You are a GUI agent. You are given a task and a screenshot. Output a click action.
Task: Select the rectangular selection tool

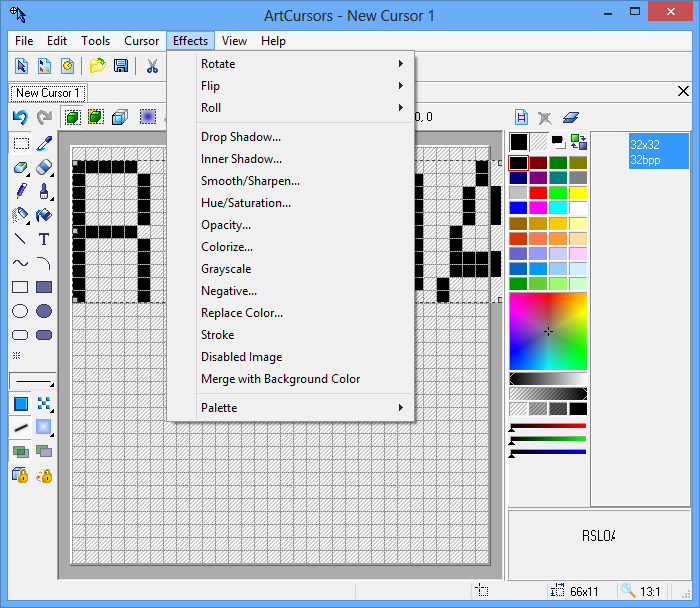21,144
